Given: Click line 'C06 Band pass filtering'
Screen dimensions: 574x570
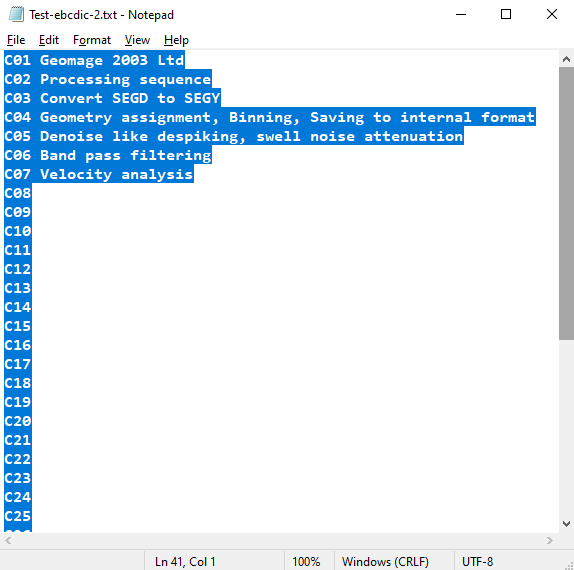Looking at the screenshot, I should click(x=108, y=155).
